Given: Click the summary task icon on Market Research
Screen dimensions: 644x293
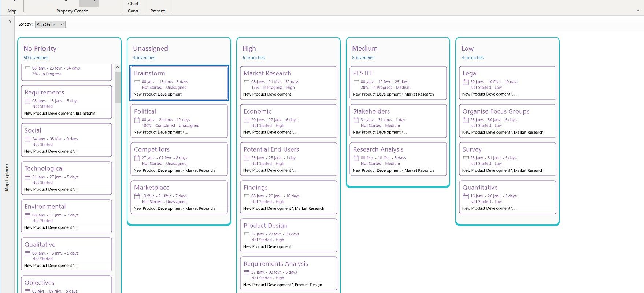Looking at the screenshot, I should pyautogui.click(x=247, y=82).
